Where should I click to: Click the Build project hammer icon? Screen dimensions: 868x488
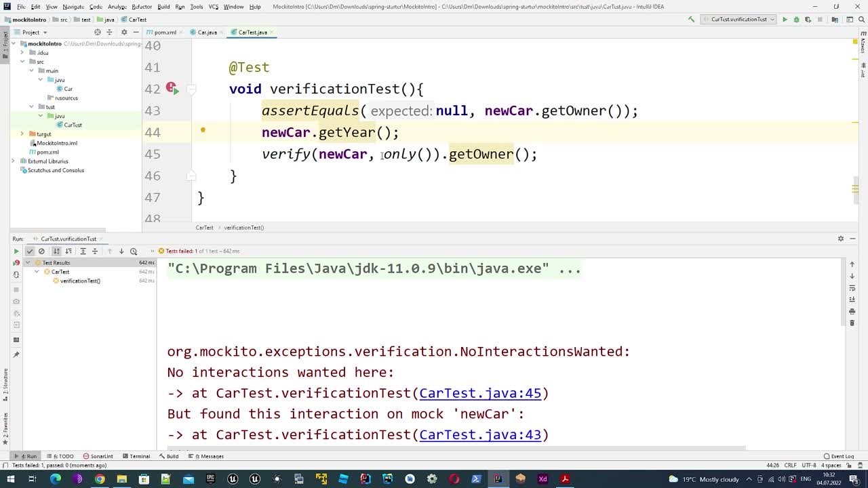[x=691, y=20]
